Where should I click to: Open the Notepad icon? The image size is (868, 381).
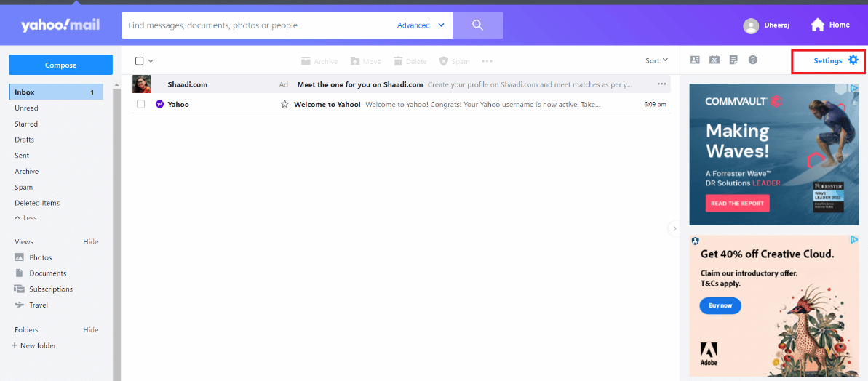[733, 60]
